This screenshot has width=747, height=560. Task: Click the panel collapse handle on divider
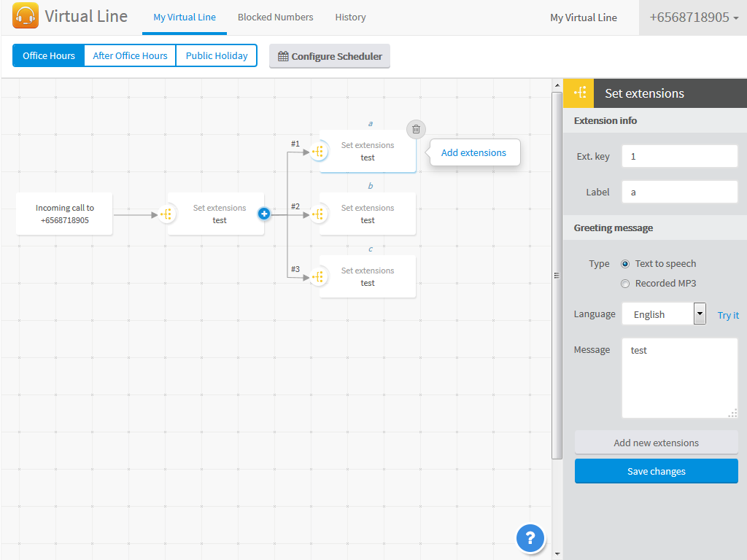click(x=557, y=276)
